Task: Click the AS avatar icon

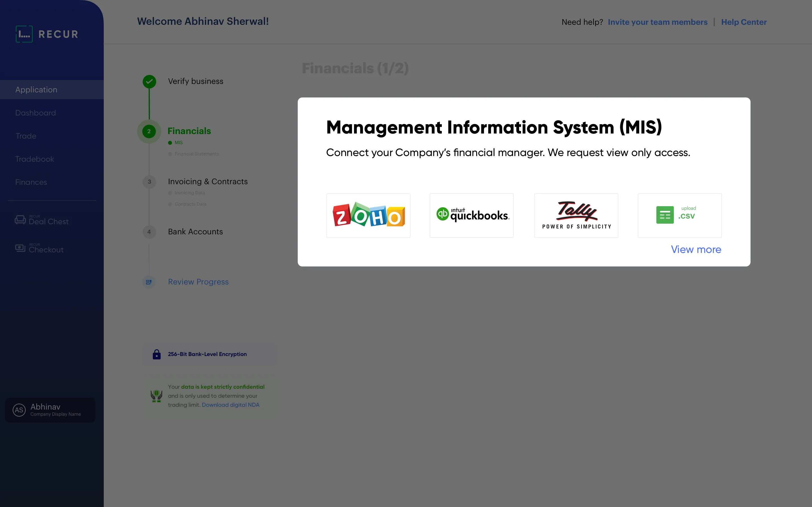Action: pos(19,410)
